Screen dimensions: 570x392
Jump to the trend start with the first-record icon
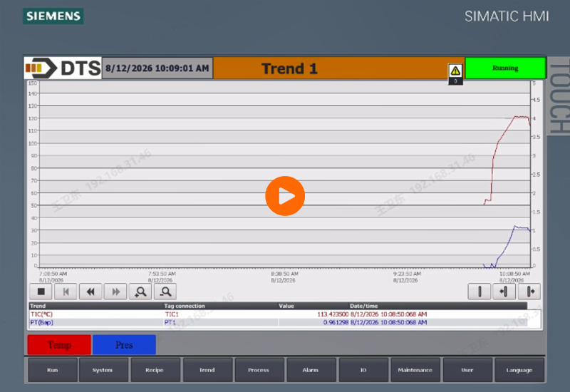pos(66,292)
